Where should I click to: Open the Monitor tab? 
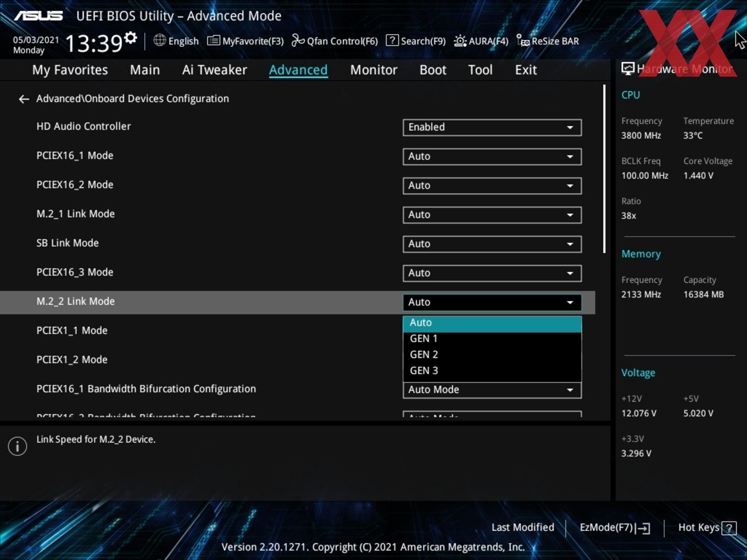tap(374, 70)
